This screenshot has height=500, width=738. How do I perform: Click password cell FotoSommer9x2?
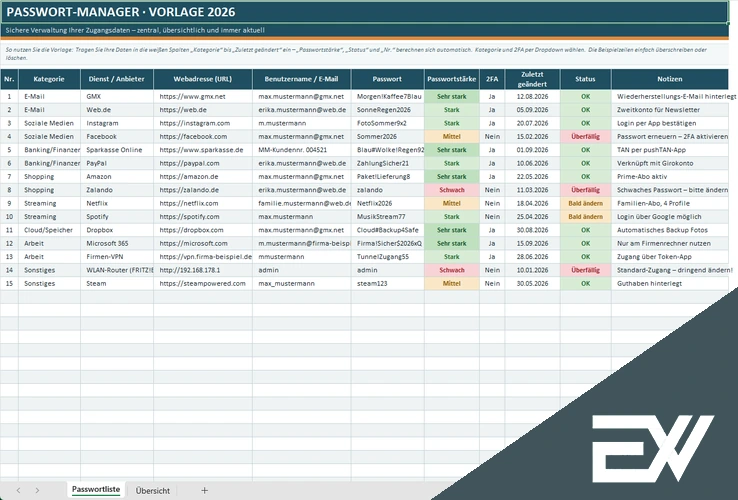[387, 123]
